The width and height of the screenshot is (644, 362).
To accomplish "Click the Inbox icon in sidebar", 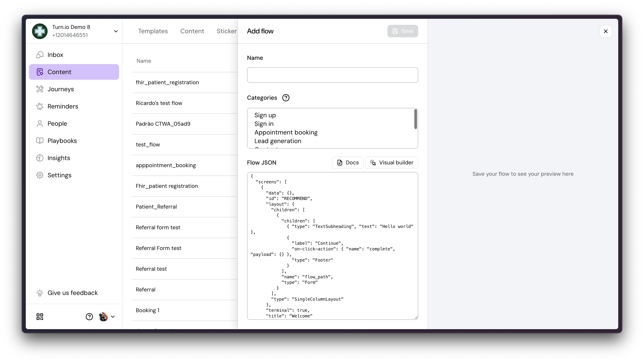I will point(40,55).
